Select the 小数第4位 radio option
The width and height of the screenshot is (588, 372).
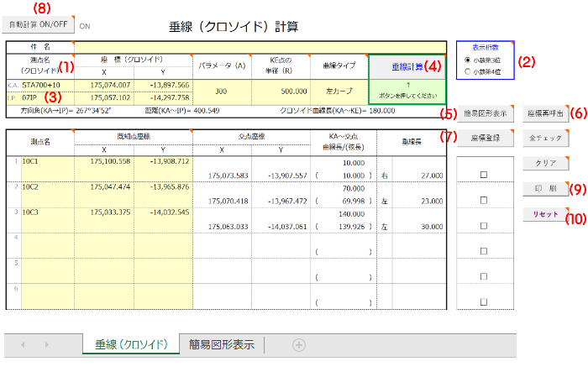[x=468, y=72]
